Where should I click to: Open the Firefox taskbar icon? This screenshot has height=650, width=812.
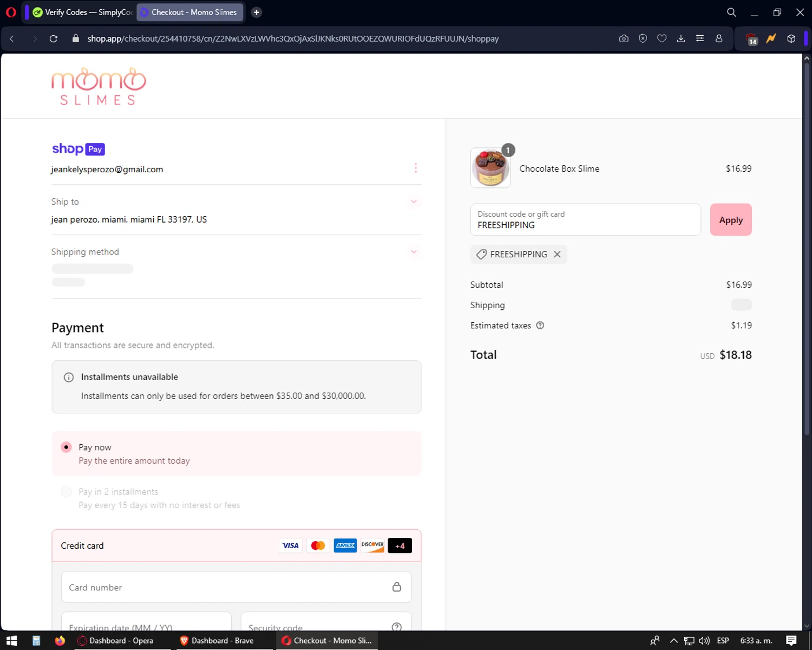point(60,641)
